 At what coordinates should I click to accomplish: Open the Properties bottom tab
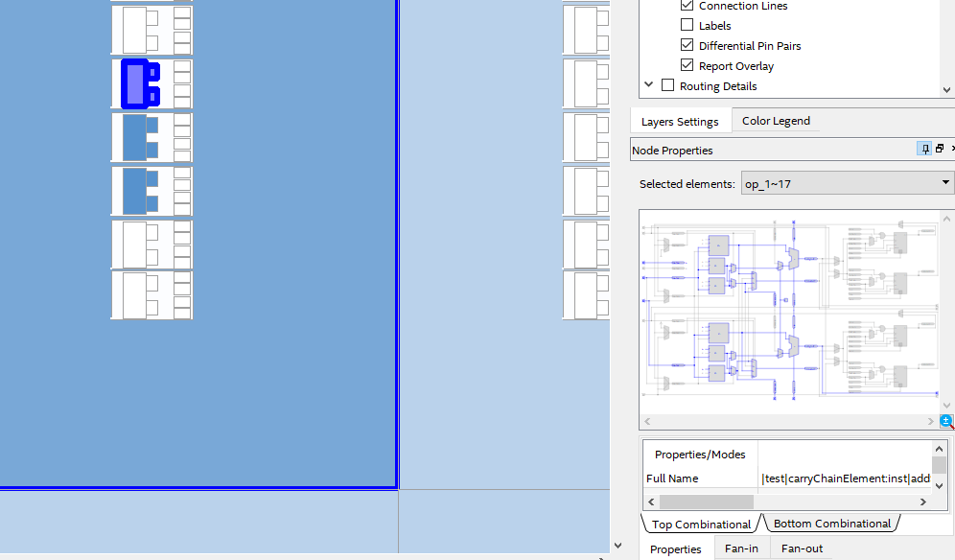click(x=675, y=549)
